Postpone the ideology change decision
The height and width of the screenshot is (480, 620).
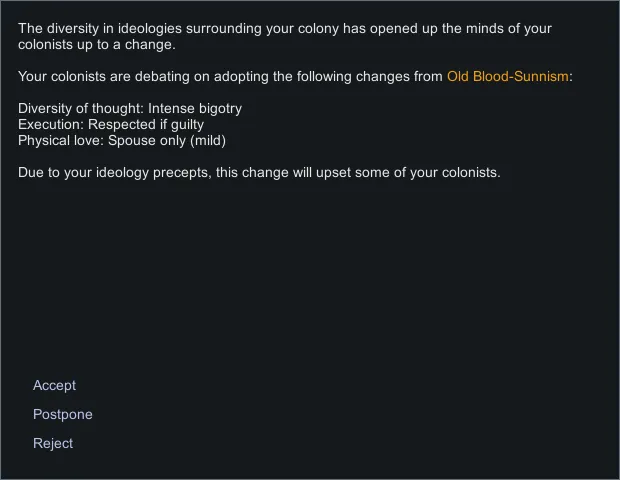point(62,414)
